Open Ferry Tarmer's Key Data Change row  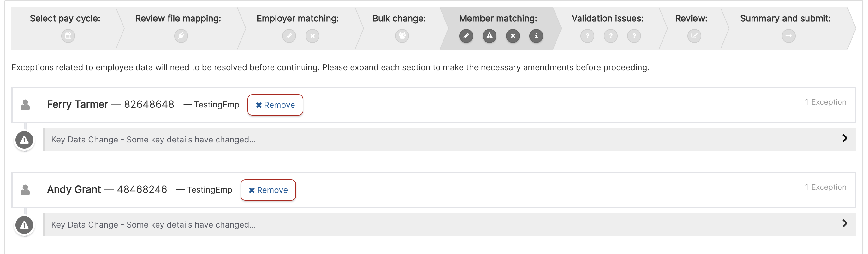[x=449, y=140]
